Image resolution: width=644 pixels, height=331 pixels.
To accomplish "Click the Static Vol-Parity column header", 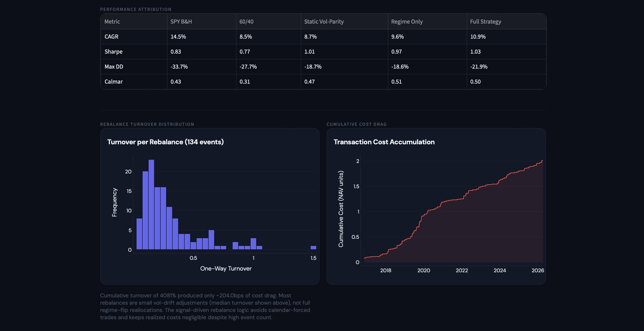I will coord(324,21).
